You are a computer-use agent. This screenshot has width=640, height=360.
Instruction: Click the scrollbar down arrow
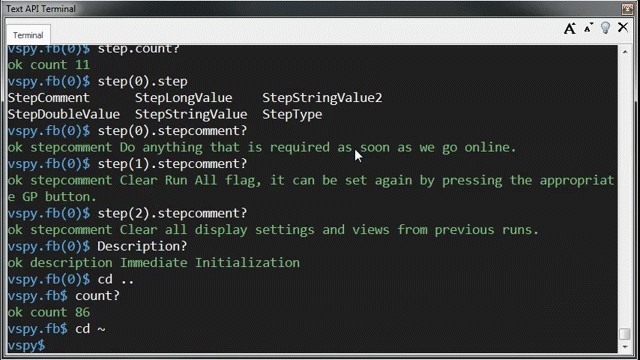click(x=625, y=347)
